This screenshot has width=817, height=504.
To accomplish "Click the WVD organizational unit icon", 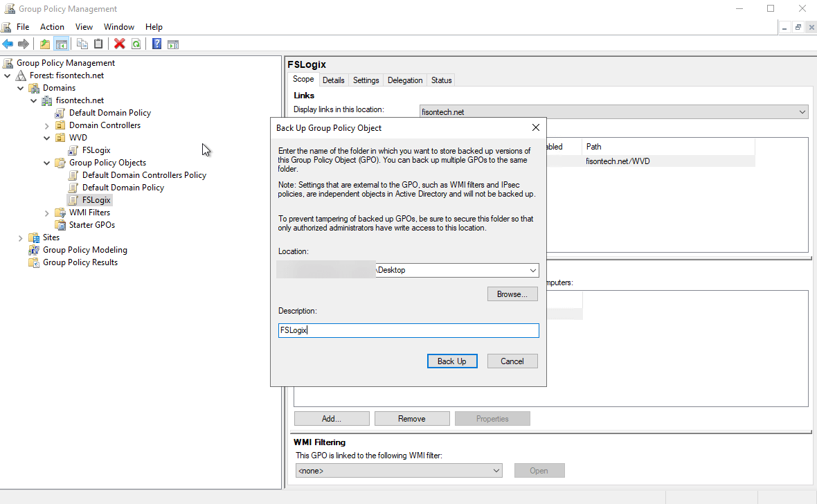I will 60,138.
